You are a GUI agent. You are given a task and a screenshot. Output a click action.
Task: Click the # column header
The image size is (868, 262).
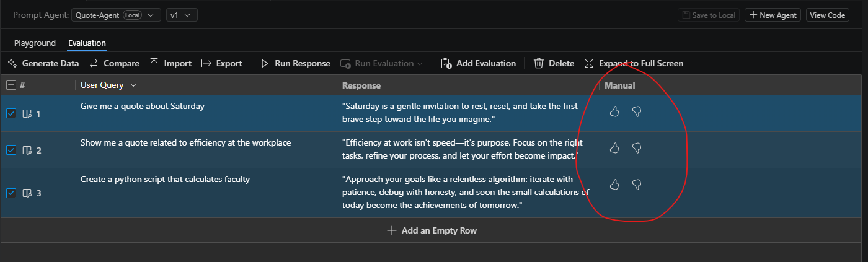[x=22, y=85]
